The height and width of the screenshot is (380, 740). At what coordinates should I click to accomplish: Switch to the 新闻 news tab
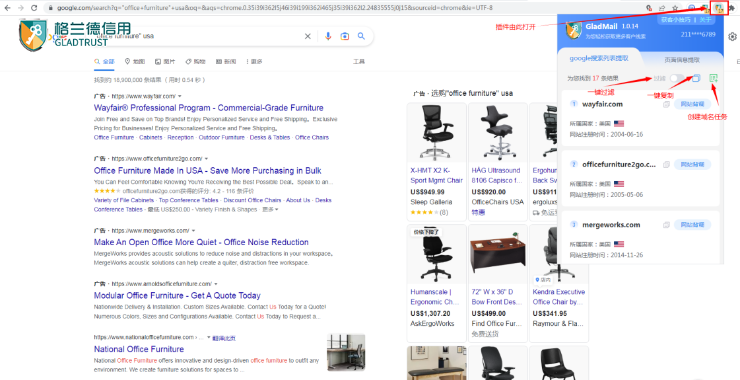point(226,61)
